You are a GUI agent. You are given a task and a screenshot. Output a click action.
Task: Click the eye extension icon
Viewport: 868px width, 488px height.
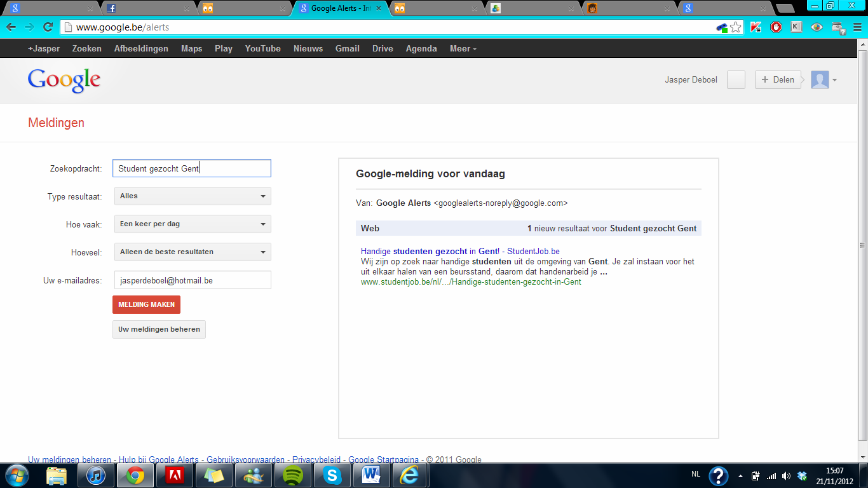817,27
